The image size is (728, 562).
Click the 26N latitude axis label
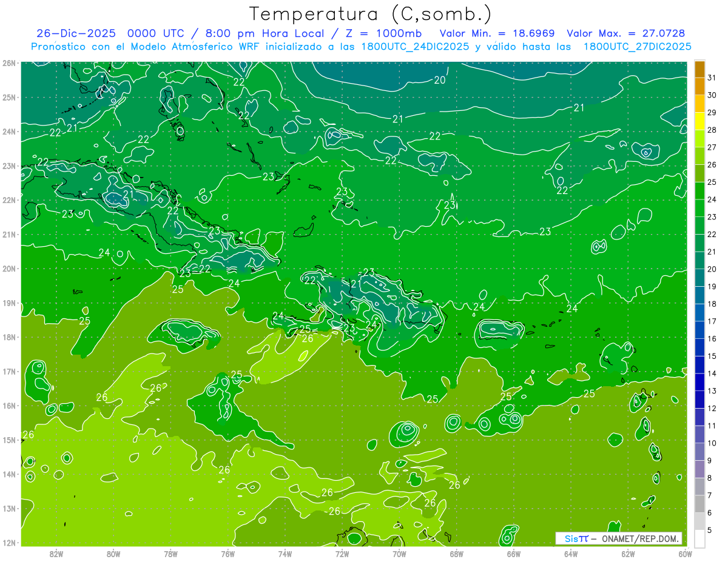(x=9, y=63)
